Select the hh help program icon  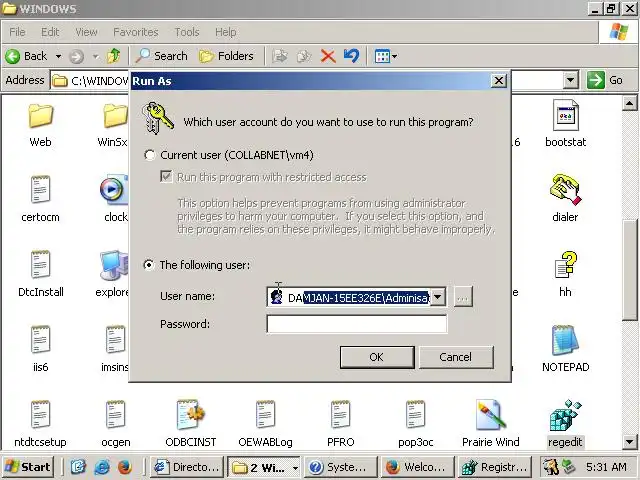[565, 265]
